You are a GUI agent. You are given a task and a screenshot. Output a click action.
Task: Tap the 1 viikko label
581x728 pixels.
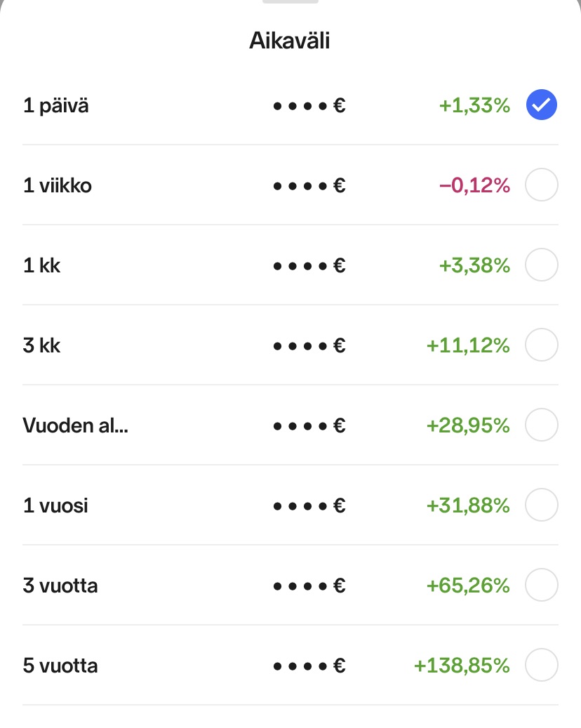(58, 185)
